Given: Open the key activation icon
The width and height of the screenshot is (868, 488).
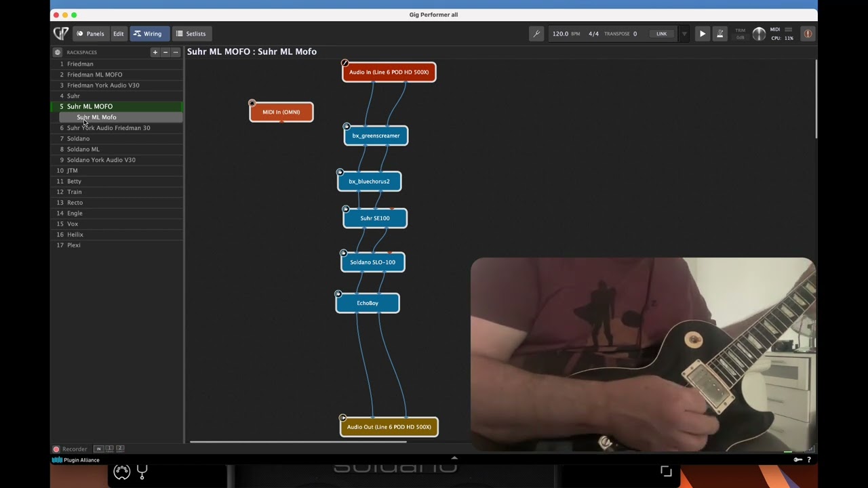Looking at the screenshot, I should pyautogui.click(x=797, y=460).
